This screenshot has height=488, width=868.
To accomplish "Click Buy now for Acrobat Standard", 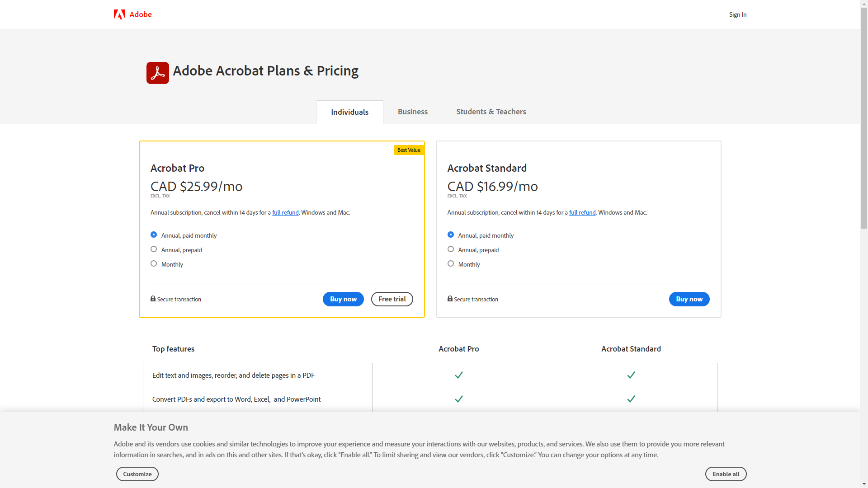I will (x=689, y=299).
